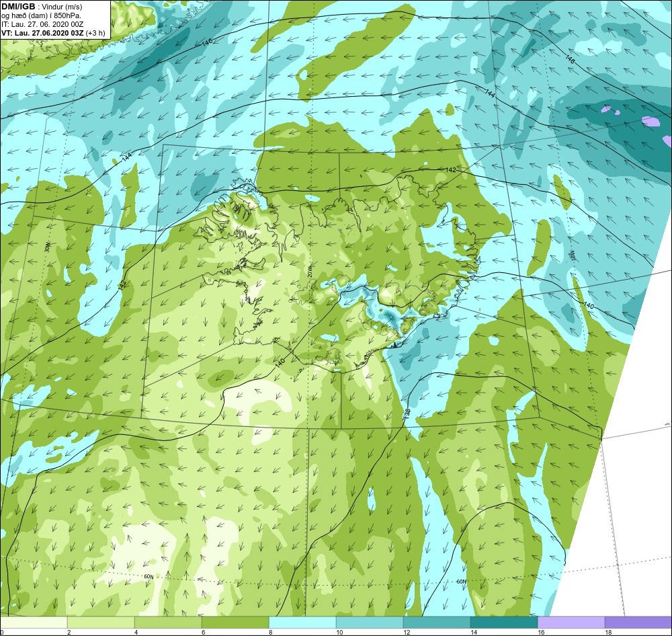672x636 pixels.
Task: Choose the 6–8 m/s olive green legend swatch
Action: (235, 622)
